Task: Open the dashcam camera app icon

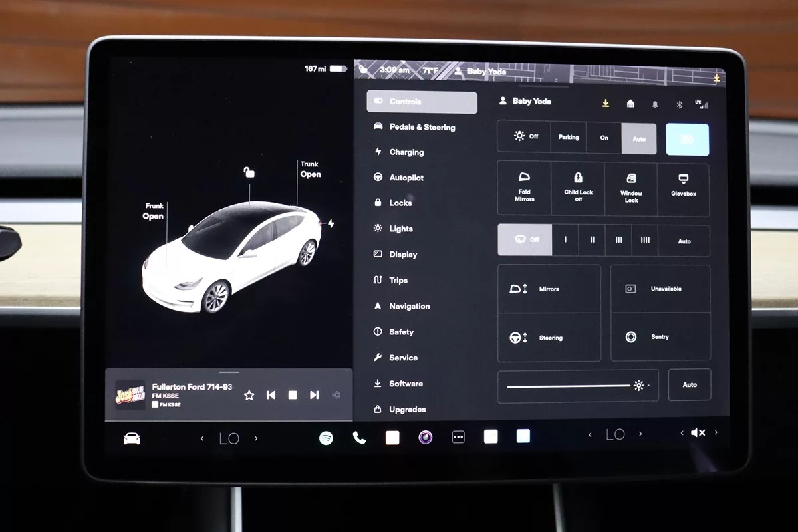Action: (426, 437)
